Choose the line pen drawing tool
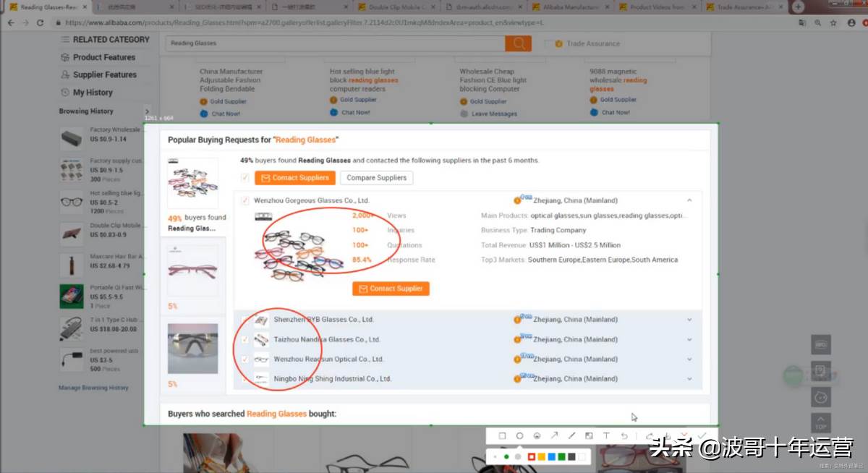868x473 pixels. [571, 436]
